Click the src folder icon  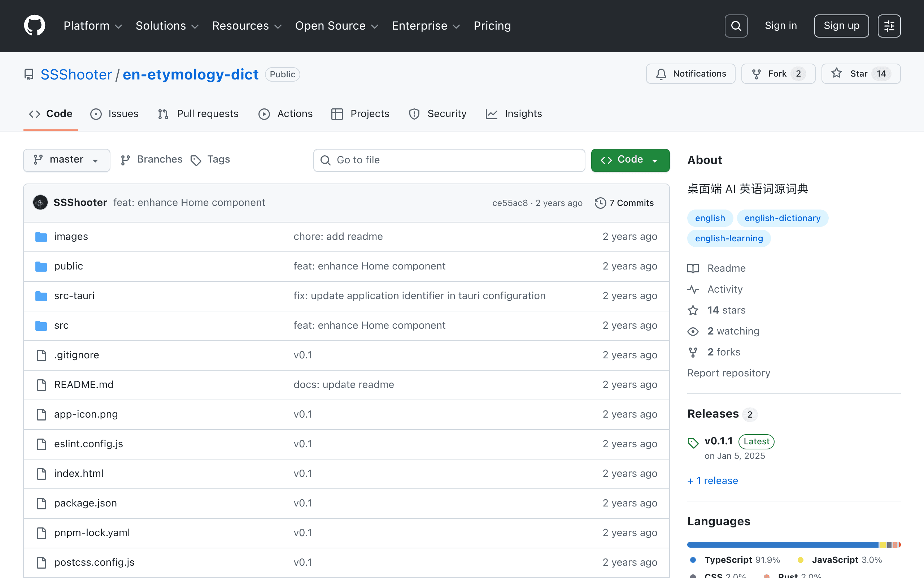[x=41, y=326]
